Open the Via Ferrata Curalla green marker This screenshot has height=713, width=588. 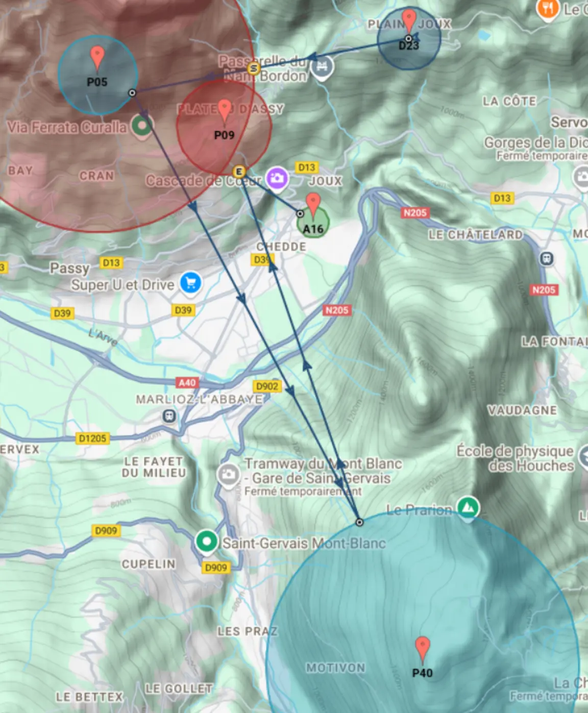(141, 125)
